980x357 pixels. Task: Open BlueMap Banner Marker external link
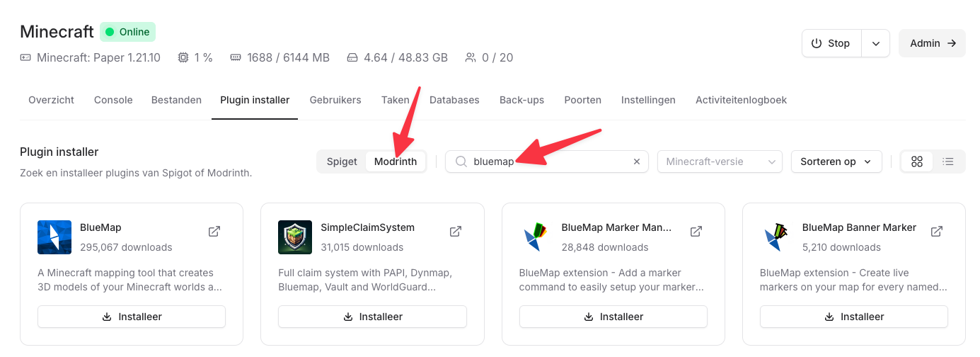(x=937, y=231)
